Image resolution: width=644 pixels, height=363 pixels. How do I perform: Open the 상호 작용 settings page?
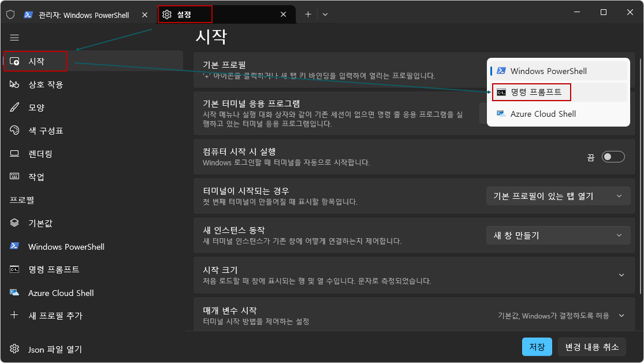[x=93, y=84]
